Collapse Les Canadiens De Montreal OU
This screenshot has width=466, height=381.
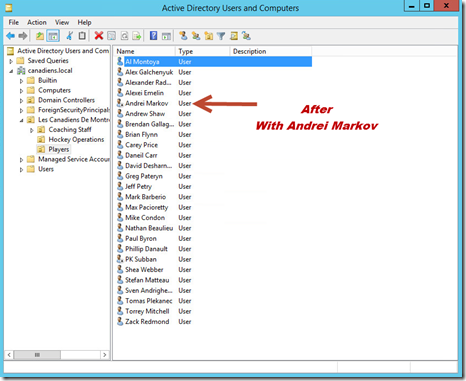[21, 120]
